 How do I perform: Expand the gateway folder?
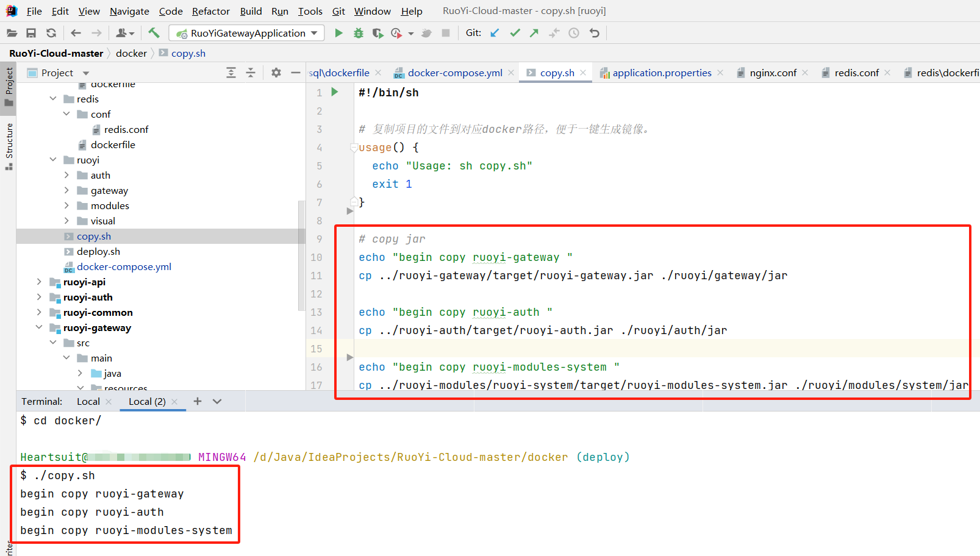click(x=66, y=190)
